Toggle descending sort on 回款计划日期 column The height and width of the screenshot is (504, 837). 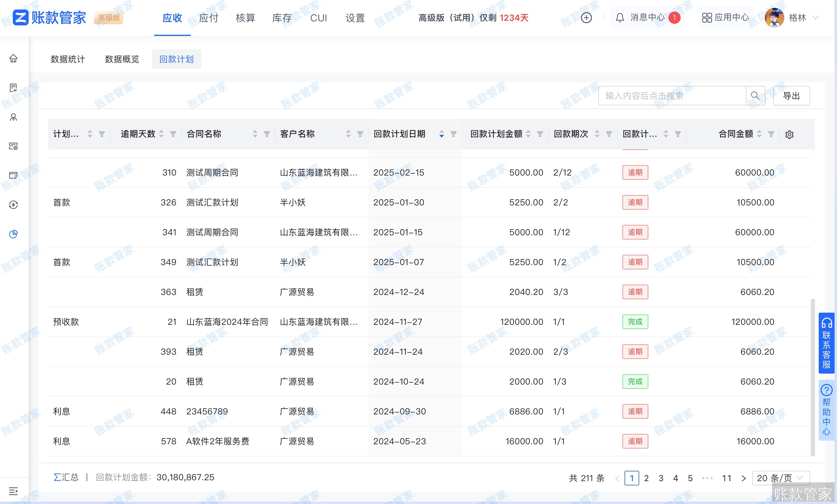click(x=442, y=136)
